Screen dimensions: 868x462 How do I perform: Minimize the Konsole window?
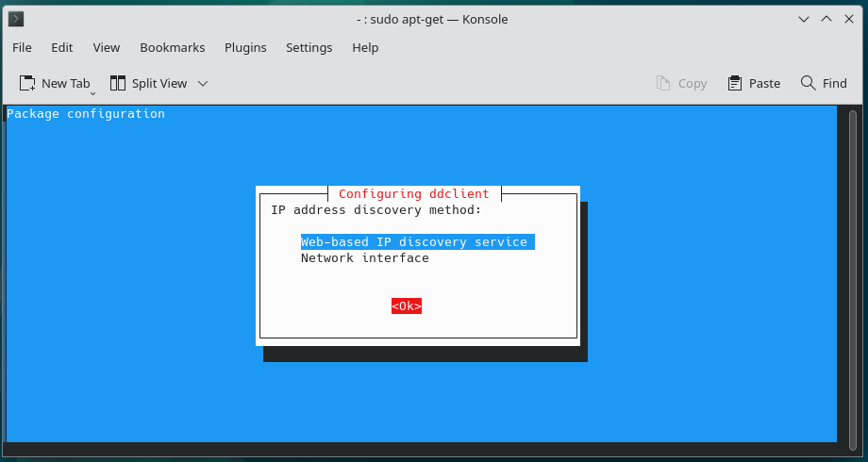coord(804,20)
